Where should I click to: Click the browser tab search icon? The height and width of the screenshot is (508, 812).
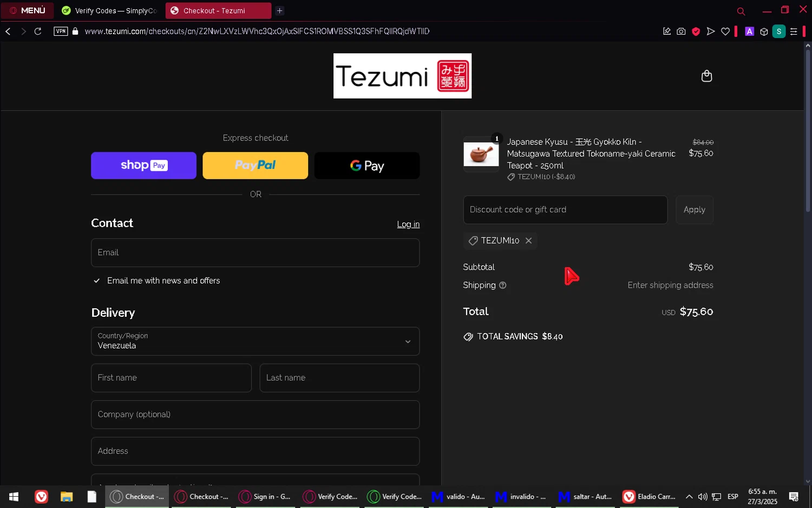click(741, 11)
